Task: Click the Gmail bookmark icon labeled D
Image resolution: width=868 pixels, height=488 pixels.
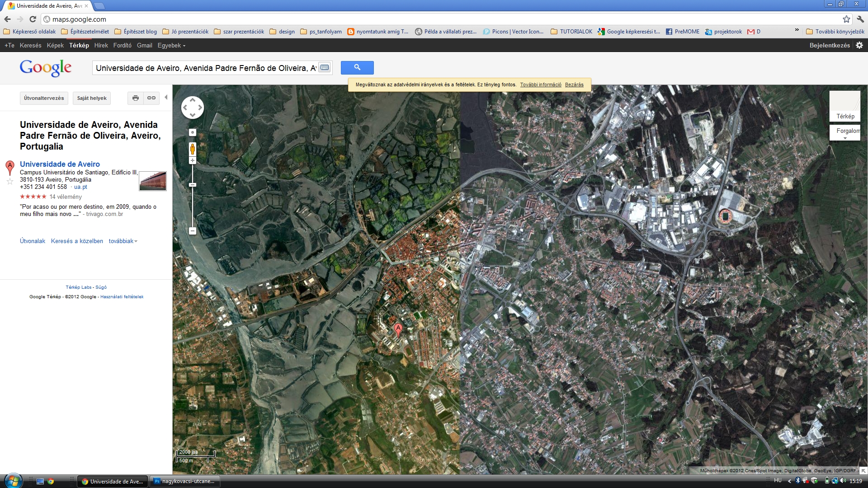Action: click(x=754, y=32)
